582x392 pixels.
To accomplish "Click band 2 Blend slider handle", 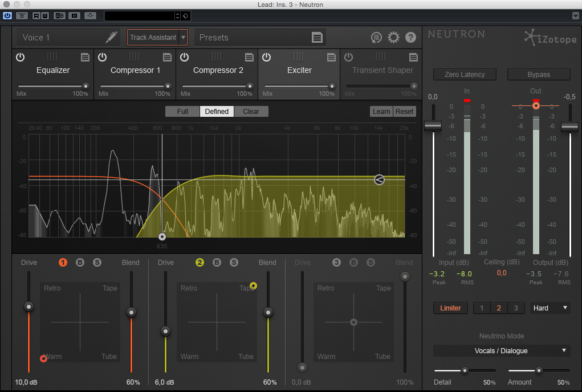I will pyautogui.click(x=268, y=312).
